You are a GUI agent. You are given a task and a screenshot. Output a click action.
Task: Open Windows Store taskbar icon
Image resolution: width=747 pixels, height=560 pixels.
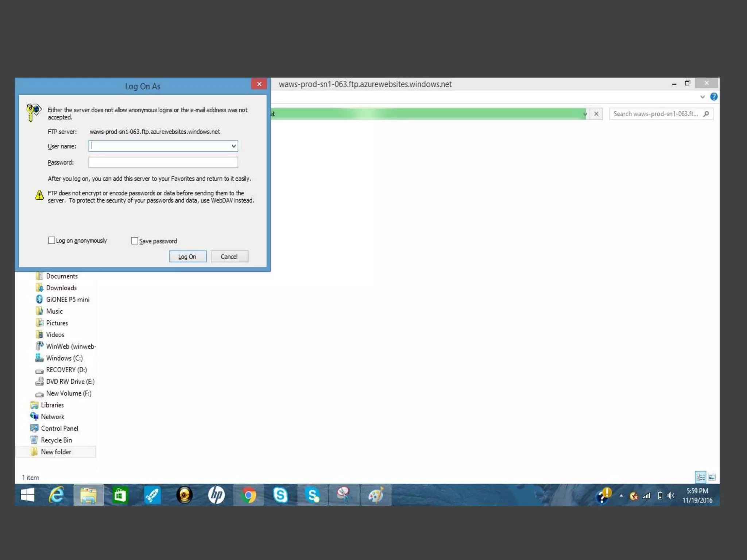coord(120,495)
